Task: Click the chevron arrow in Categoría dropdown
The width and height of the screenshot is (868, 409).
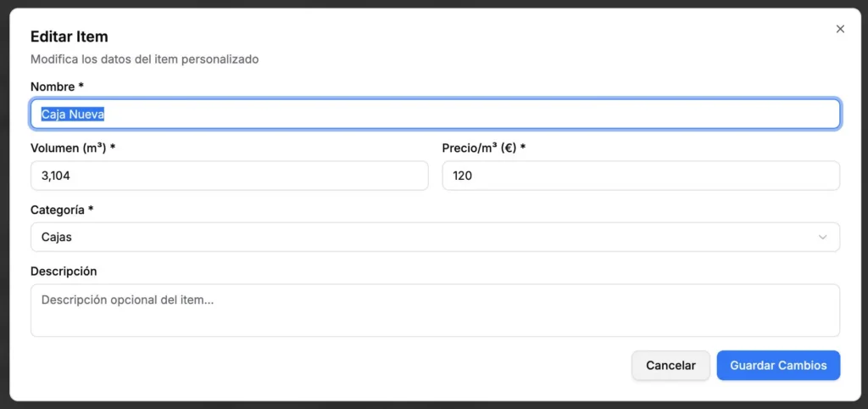Action: click(x=822, y=237)
